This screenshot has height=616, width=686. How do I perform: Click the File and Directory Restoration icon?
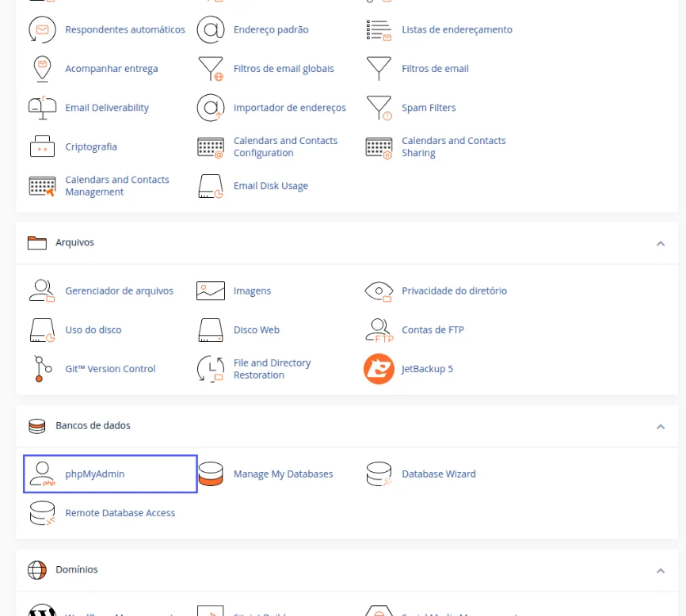211,369
